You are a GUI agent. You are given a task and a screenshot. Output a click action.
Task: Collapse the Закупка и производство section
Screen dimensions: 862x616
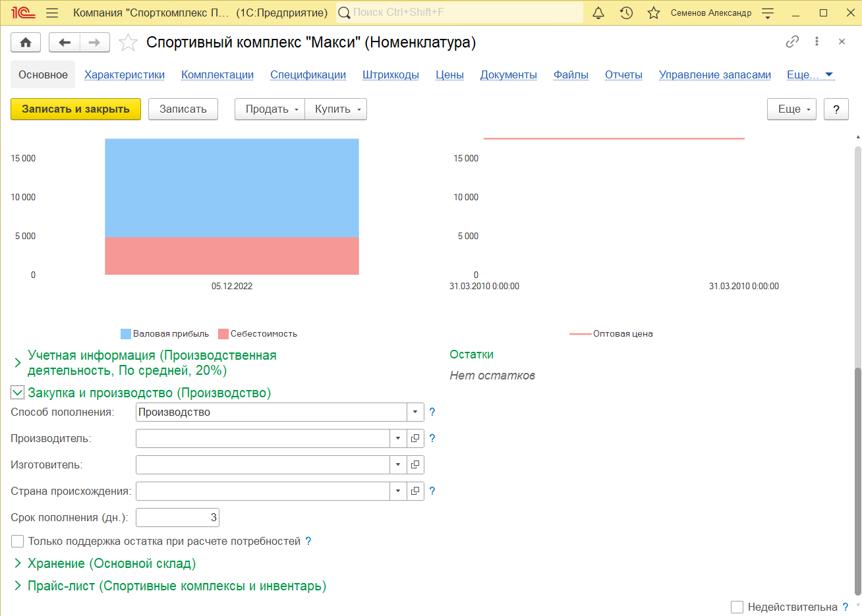pos(18,393)
